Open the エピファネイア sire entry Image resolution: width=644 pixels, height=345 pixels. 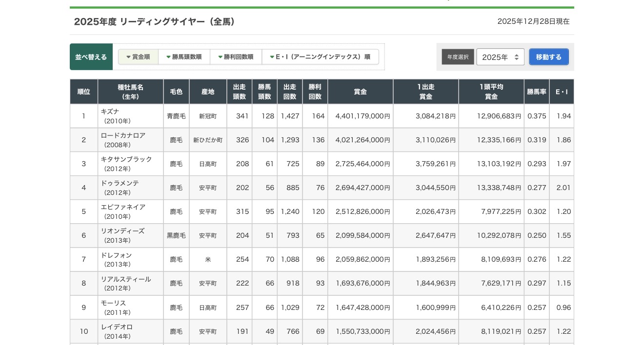tap(123, 207)
